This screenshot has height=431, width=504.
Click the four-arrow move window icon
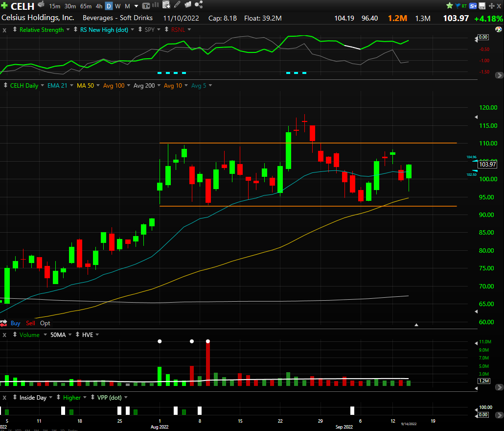coord(491,6)
